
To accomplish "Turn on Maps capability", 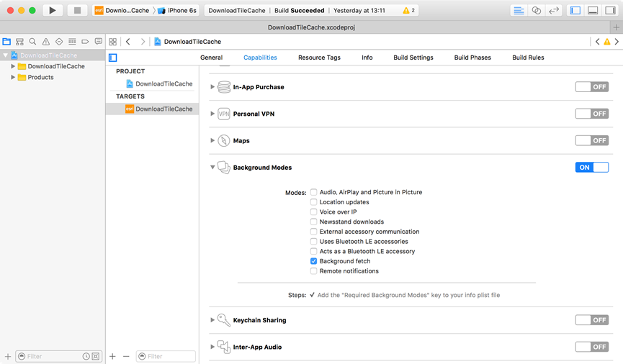I will click(591, 140).
